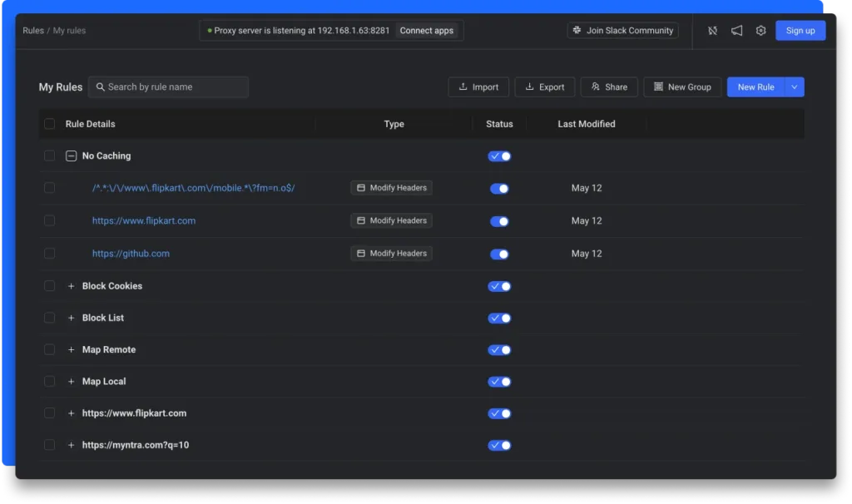Screen dimensions: 852x504
Task: Check the No Caching group checkbox
Action: click(49, 156)
